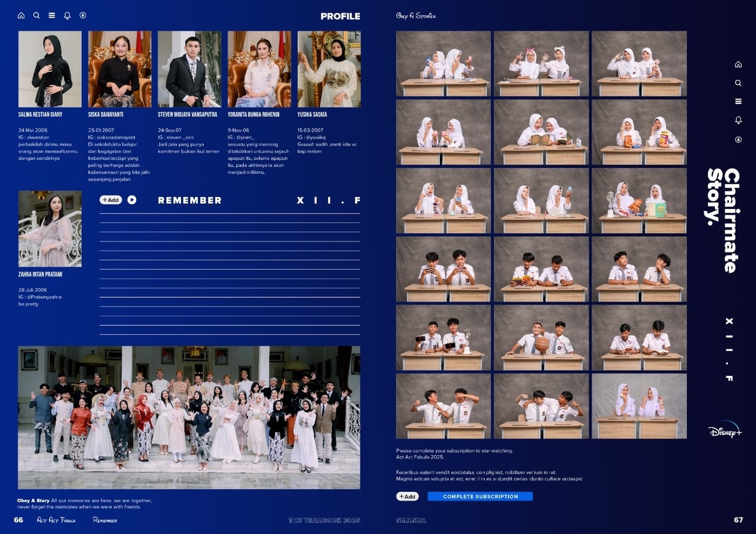Click the REMEMBER heading

[190, 200]
